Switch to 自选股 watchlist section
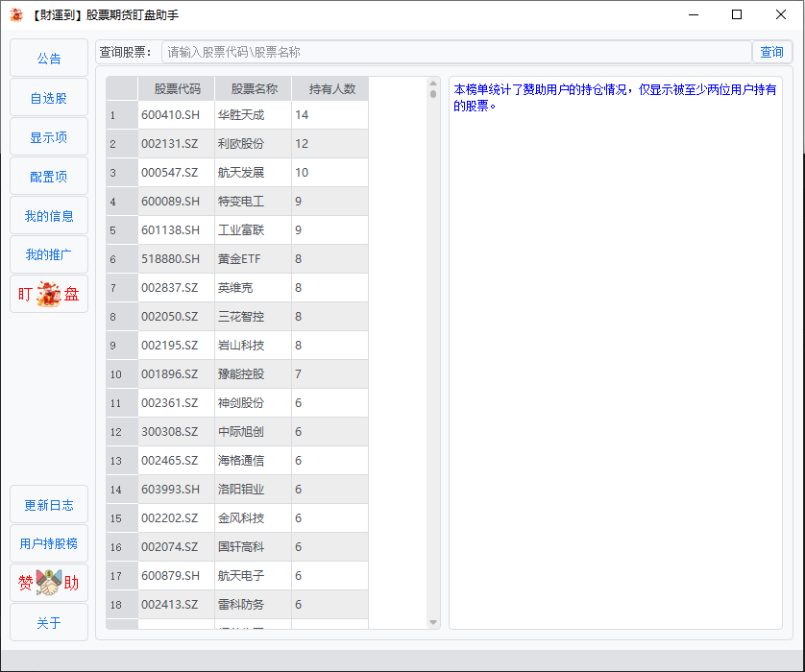Image resolution: width=805 pixels, height=672 pixels. pyautogui.click(x=49, y=98)
